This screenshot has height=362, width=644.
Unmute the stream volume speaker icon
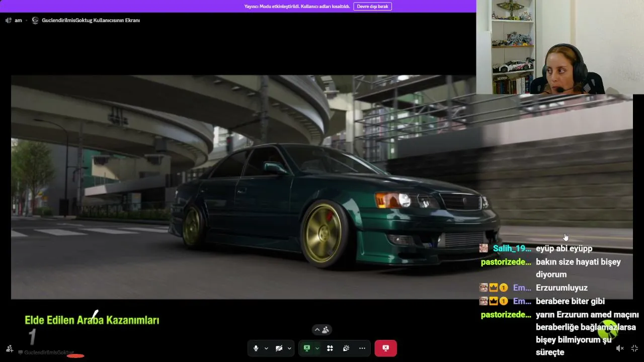(x=620, y=348)
